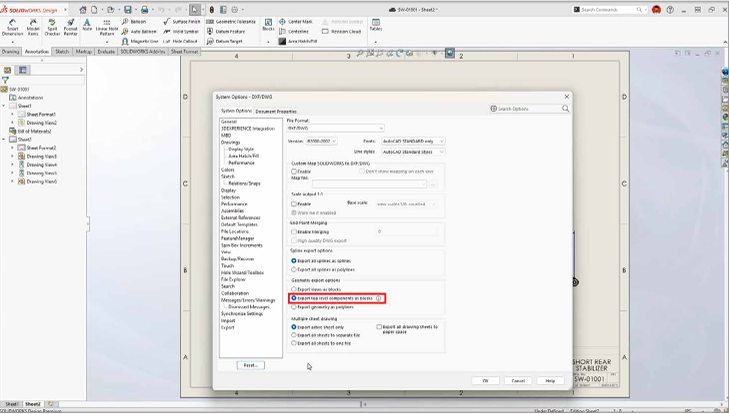Add a Hole Callout
The image size is (729, 414).
click(x=180, y=41)
